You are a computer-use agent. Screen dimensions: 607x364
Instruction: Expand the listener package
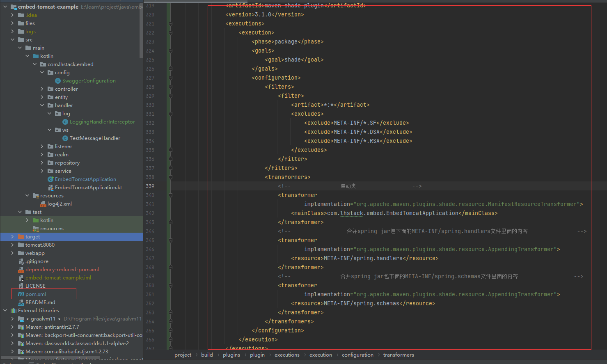pyautogui.click(x=42, y=147)
